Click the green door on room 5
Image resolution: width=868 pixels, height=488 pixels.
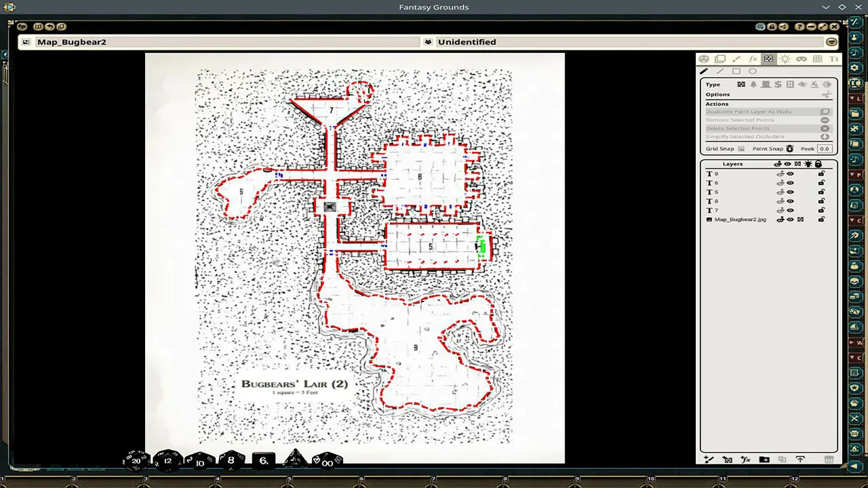tap(481, 247)
